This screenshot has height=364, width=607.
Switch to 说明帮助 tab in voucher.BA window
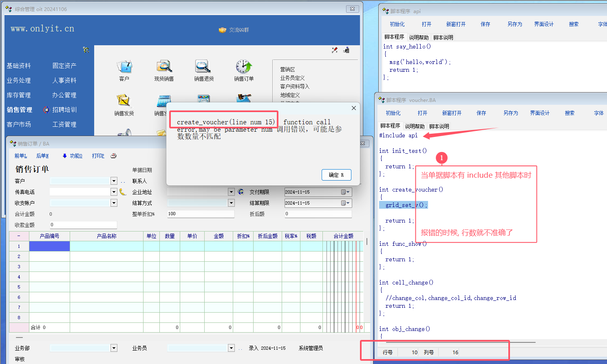[x=415, y=126]
